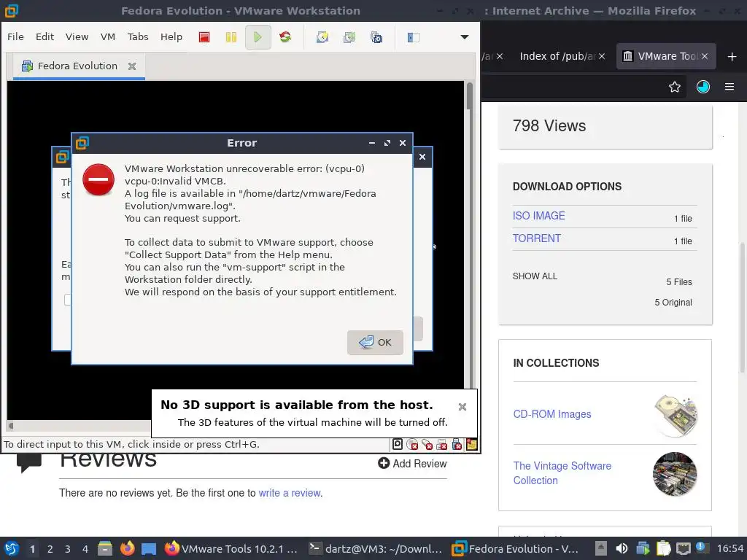
Task: Click the revert to snapshot toolbar icon
Action: (349, 37)
